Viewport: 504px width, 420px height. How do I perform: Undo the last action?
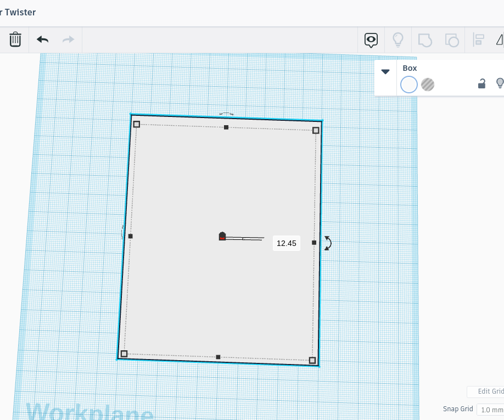coord(42,40)
